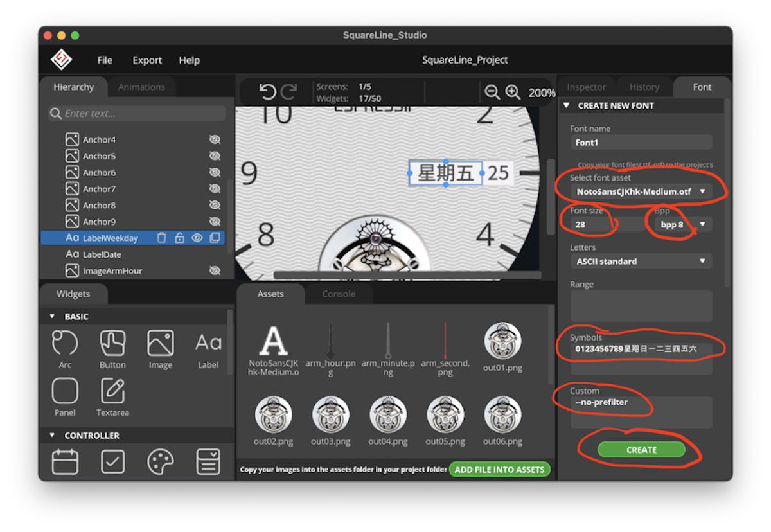Toggle the lock icon on LabelWeekday

179,238
